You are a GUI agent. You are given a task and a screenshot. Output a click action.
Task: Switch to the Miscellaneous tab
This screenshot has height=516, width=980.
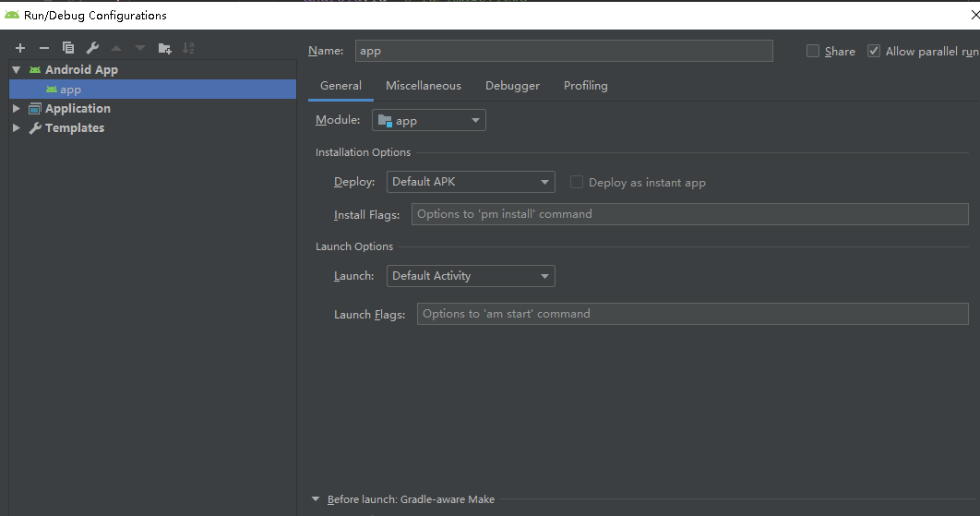tap(424, 86)
